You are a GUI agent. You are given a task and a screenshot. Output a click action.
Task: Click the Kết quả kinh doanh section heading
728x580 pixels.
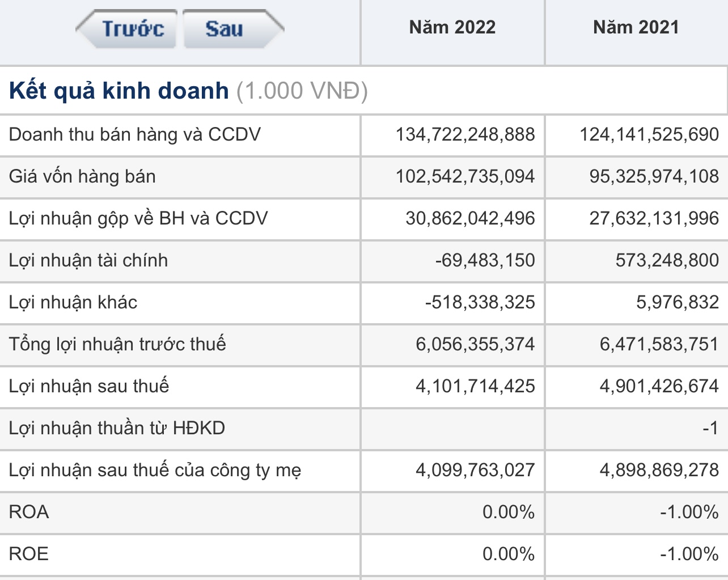coord(119,91)
